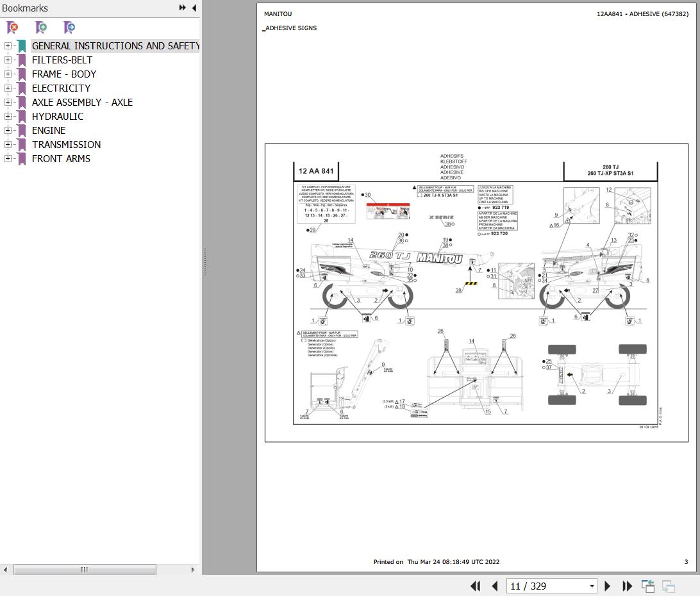Click the Axle Assembly bookmark icon
The image size is (700, 596).
[21, 103]
